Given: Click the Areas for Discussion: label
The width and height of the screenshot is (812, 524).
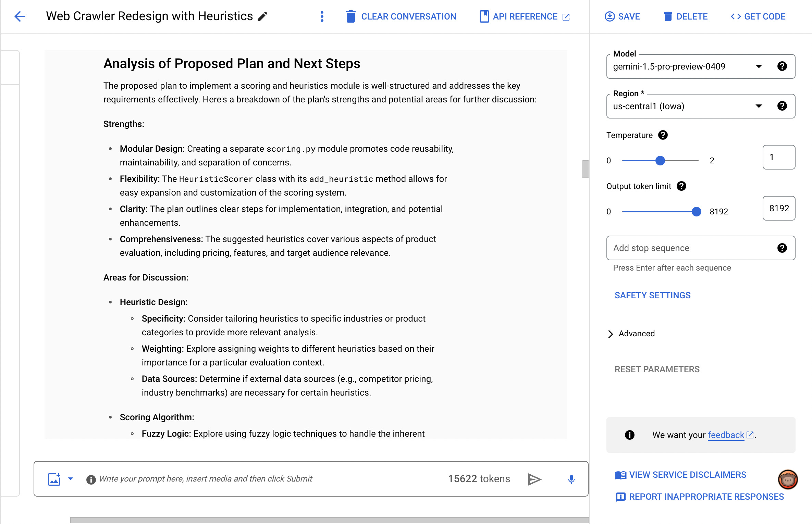Looking at the screenshot, I should point(146,277).
